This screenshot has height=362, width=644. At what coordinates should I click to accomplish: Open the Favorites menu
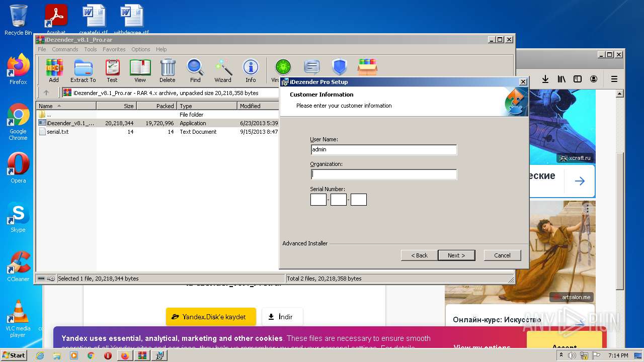114,49
